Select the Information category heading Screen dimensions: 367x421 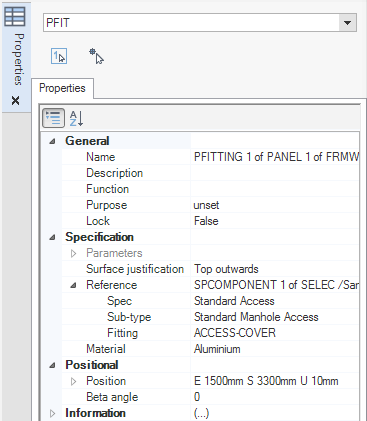click(x=95, y=413)
